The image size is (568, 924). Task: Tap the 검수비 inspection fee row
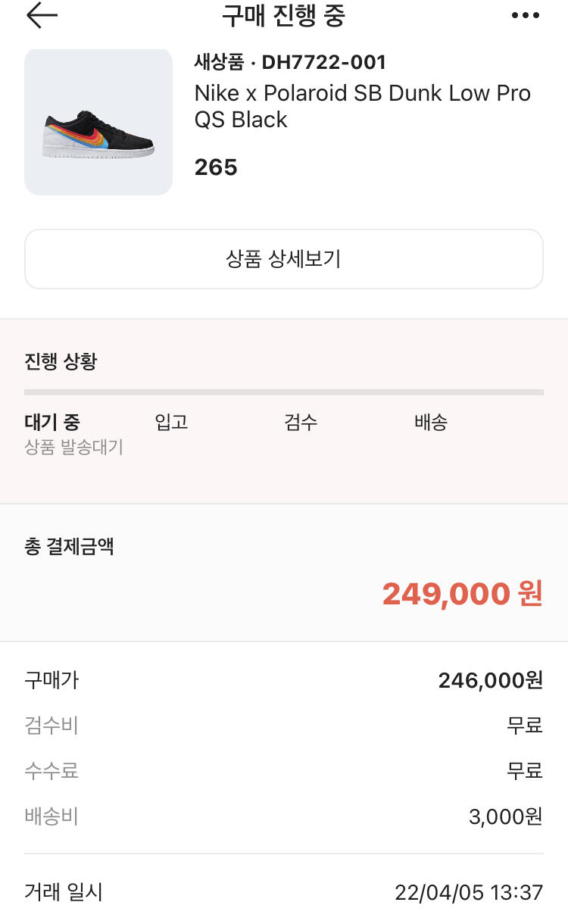[284, 726]
